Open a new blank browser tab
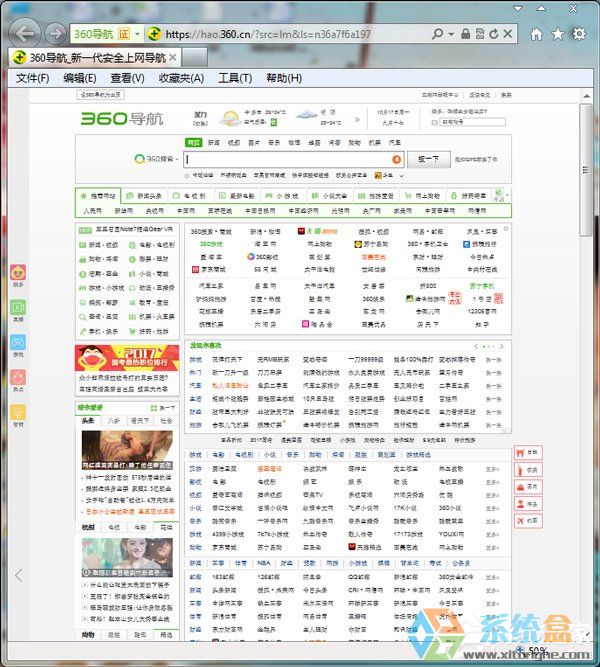Image resolution: width=600 pixels, height=667 pixels. [195, 57]
